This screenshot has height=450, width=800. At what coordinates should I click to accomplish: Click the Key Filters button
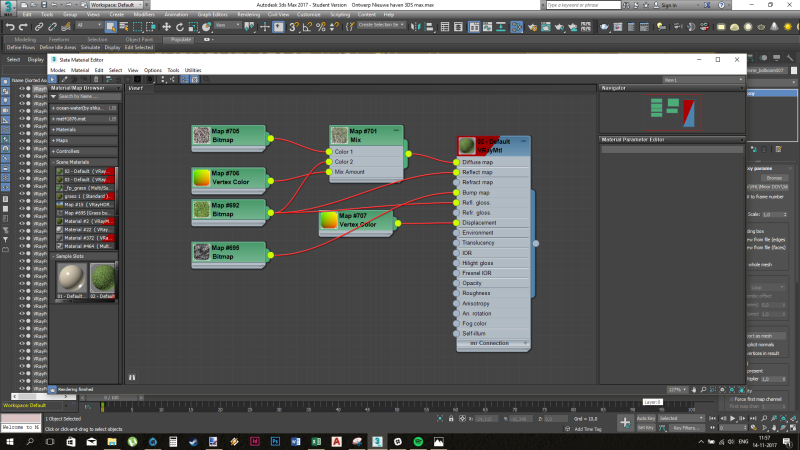coord(688,427)
